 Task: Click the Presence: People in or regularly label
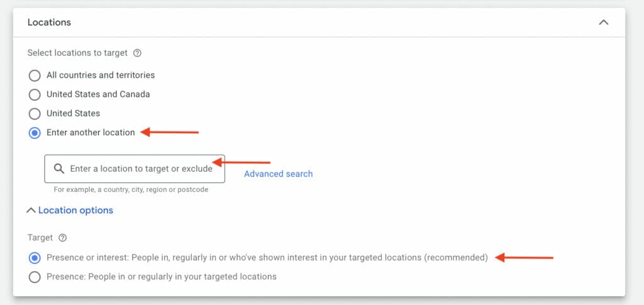tap(162, 277)
